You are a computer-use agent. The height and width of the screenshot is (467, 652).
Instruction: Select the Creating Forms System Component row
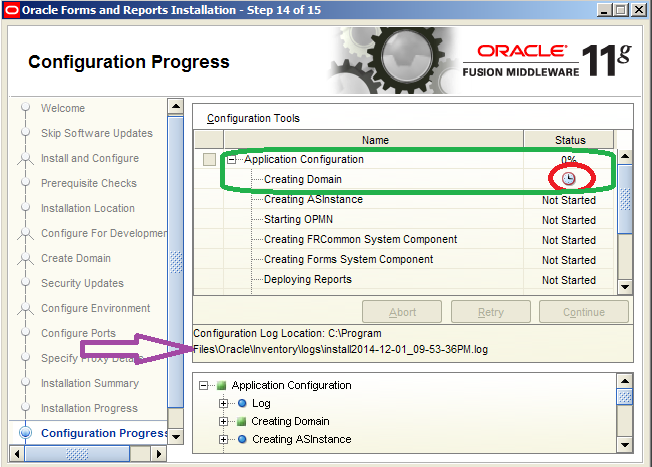tap(404, 259)
